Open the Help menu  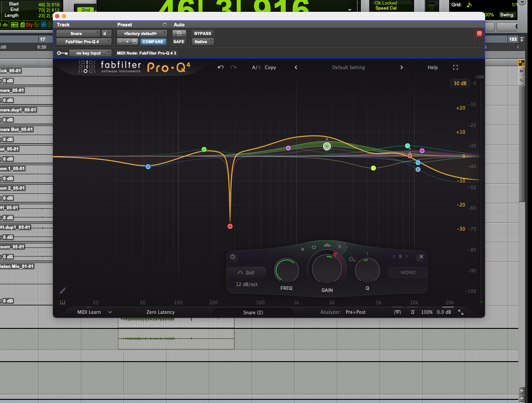433,67
